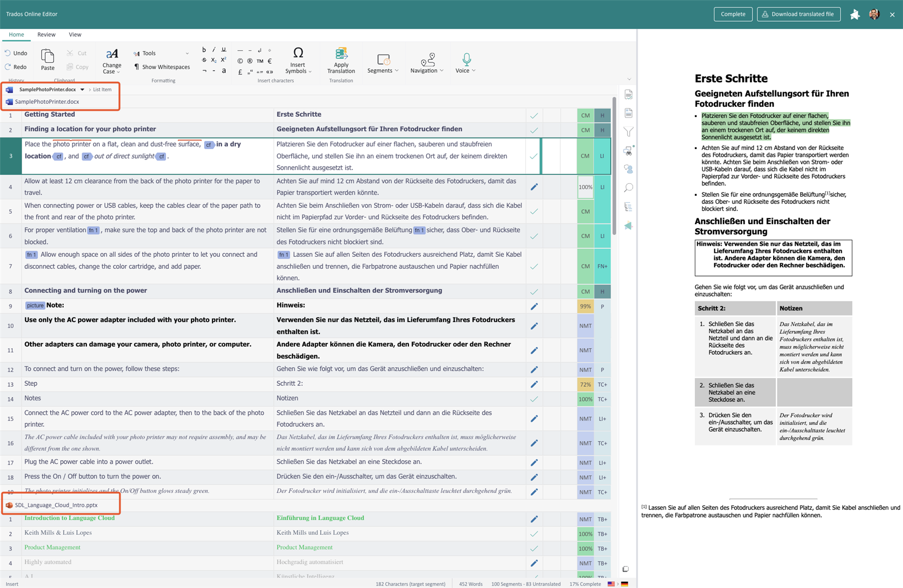Click the Insert Symbols omega icon
This screenshot has height=588, width=903.
pos(298,53)
